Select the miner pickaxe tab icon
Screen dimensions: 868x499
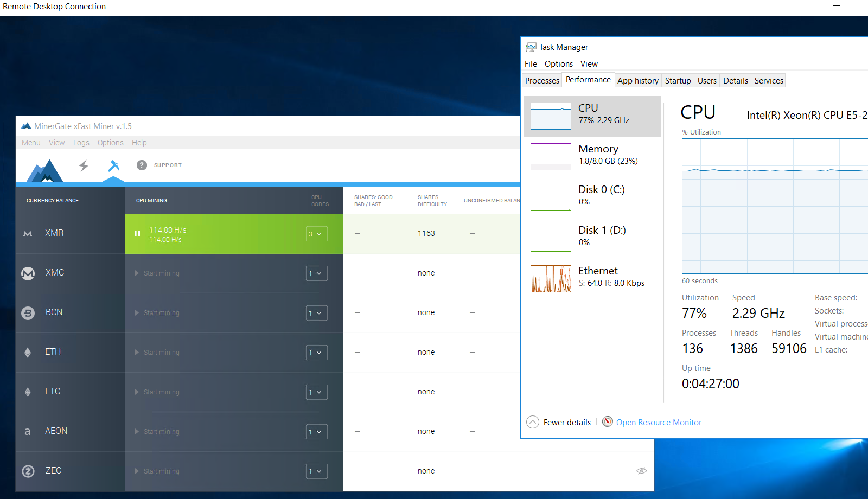click(x=113, y=165)
